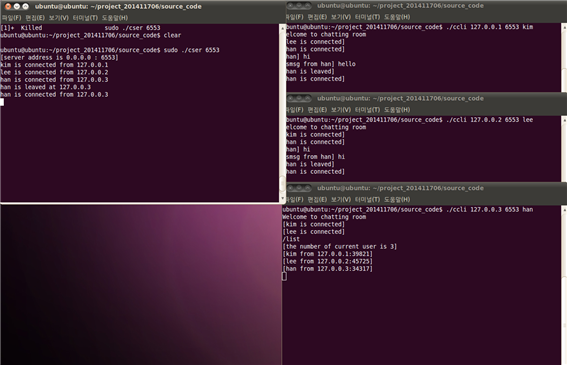The image size is (567, 365).
Task: Open 터미널(T) menu in han client terminal
Action: pyautogui.click(x=367, y=199)
